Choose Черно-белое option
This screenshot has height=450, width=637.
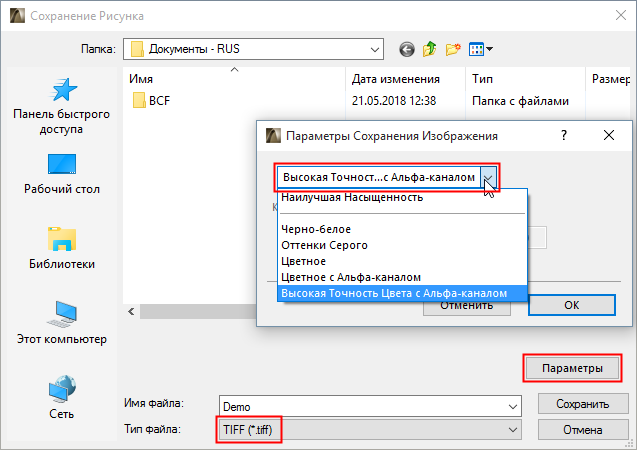(402, 229)
